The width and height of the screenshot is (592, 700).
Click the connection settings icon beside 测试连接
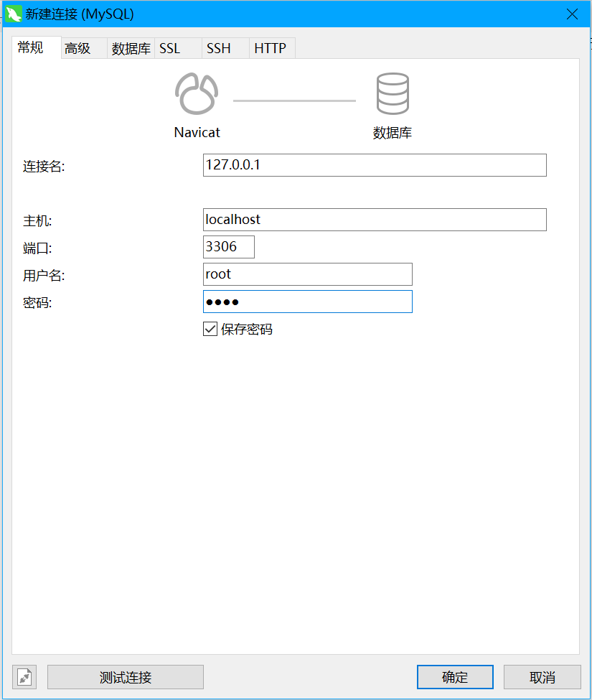point(24,677)
